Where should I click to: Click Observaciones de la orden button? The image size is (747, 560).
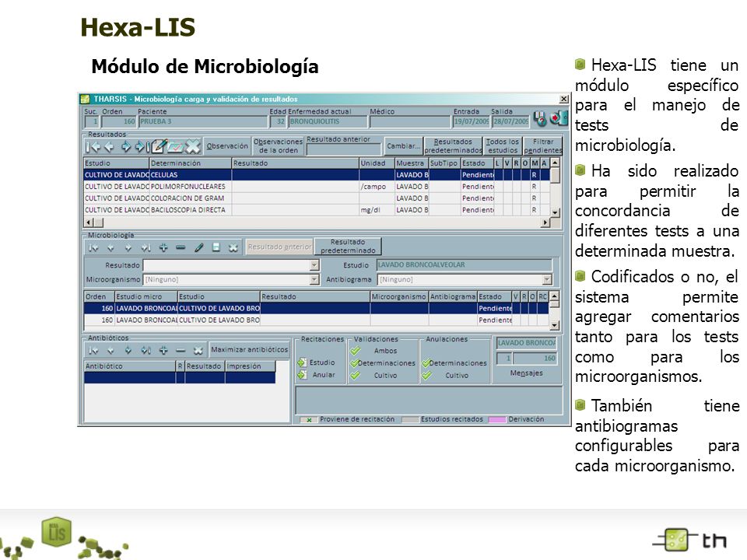[x=279, y=146]
